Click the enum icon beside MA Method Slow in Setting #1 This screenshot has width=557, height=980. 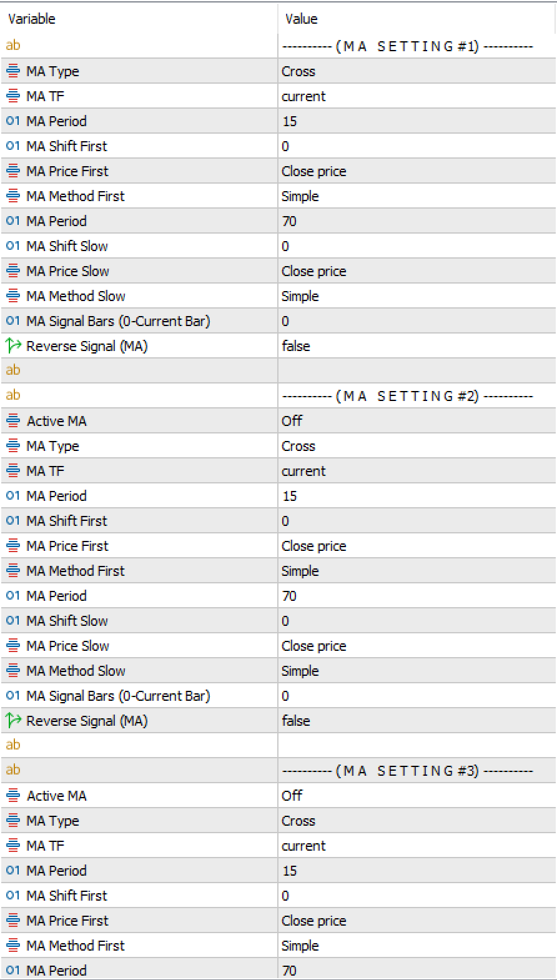(x=12, y=296)
